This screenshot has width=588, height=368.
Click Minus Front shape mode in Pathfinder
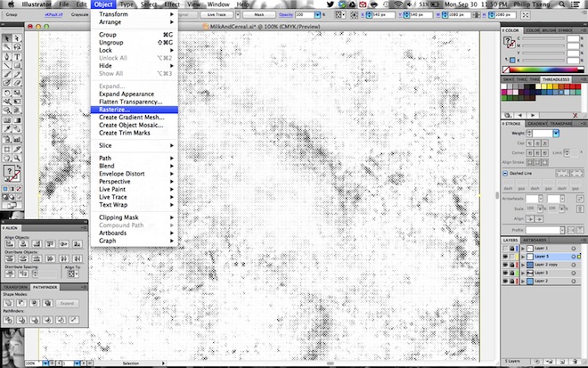(x=21, y=303)
